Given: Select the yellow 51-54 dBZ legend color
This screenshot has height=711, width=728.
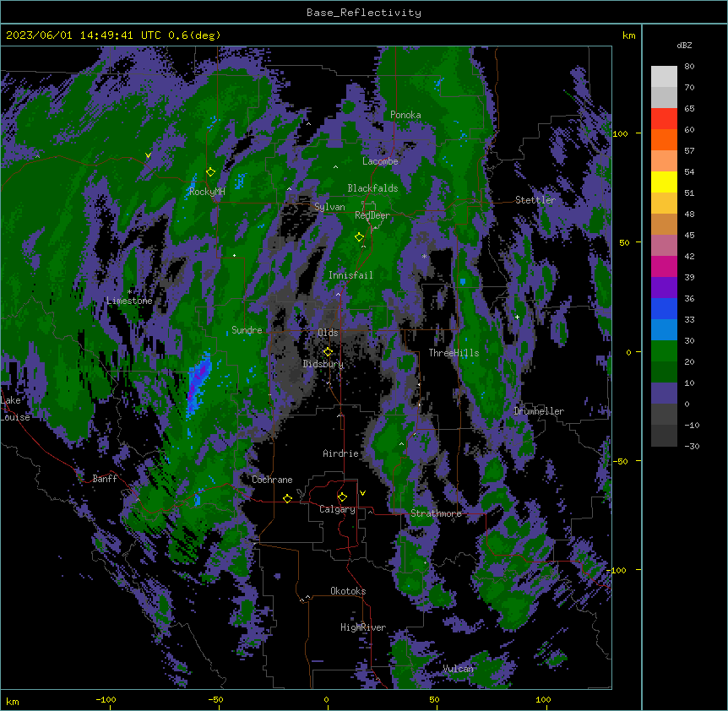Looking at the screenshot, I should tap(664, 182).
